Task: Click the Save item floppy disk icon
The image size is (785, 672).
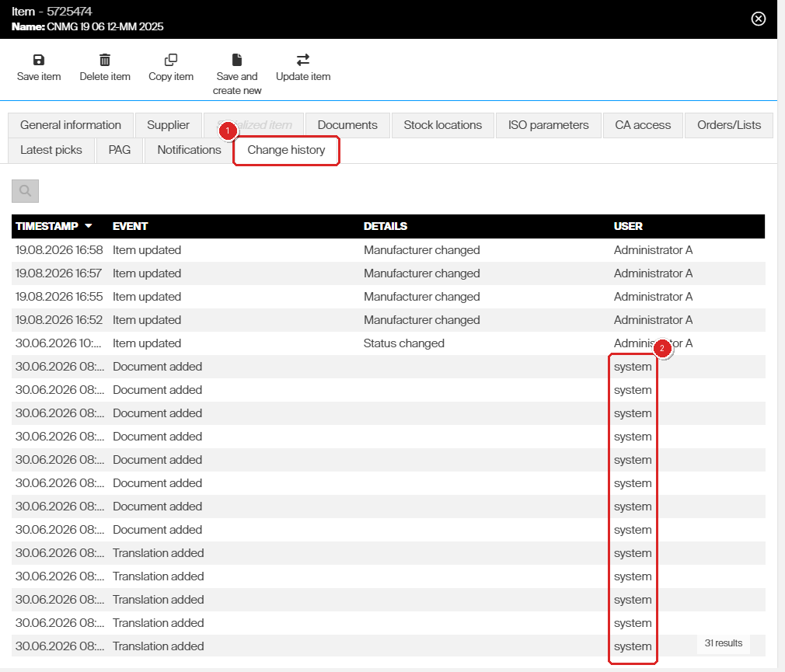Action: (x=39, y=60)
